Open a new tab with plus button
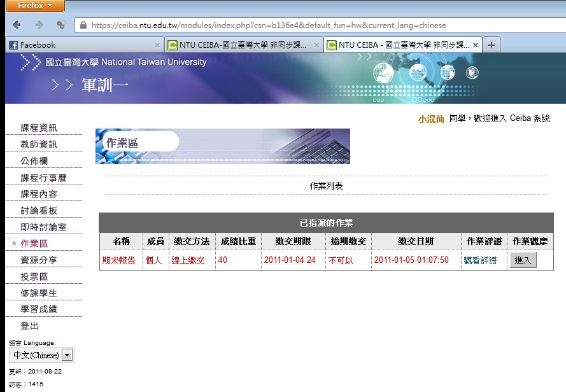Image resolution: width=566 pixels, height=392 pixels. tap(492, 45)
